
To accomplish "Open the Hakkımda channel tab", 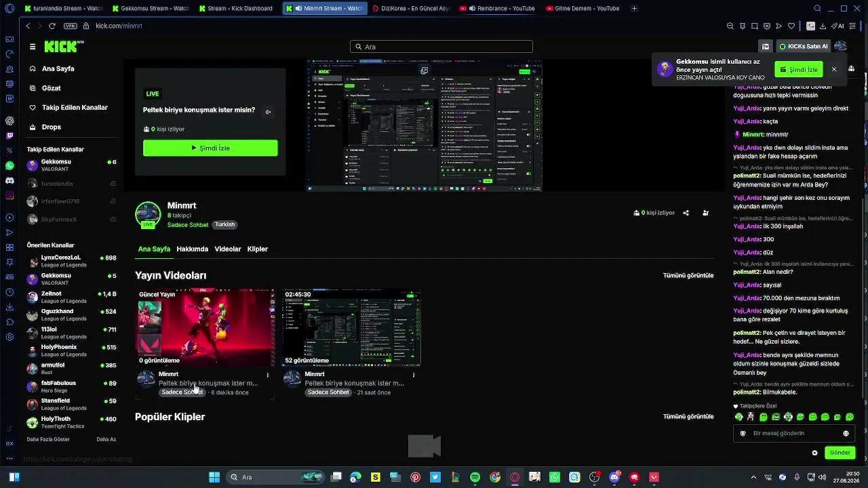I will point(192,249).
